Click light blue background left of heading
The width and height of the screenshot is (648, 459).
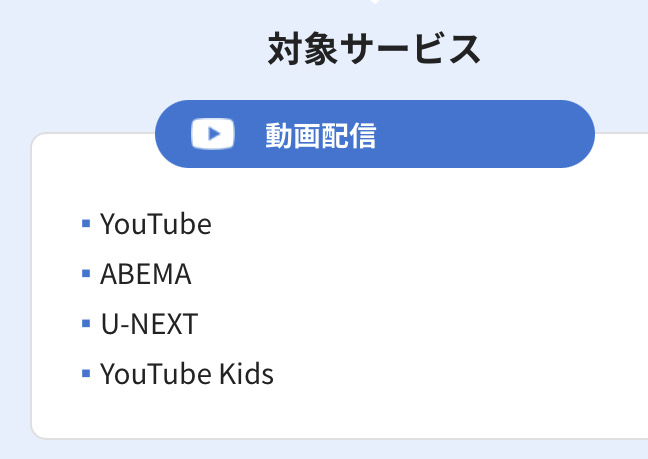tap(132, 49)
